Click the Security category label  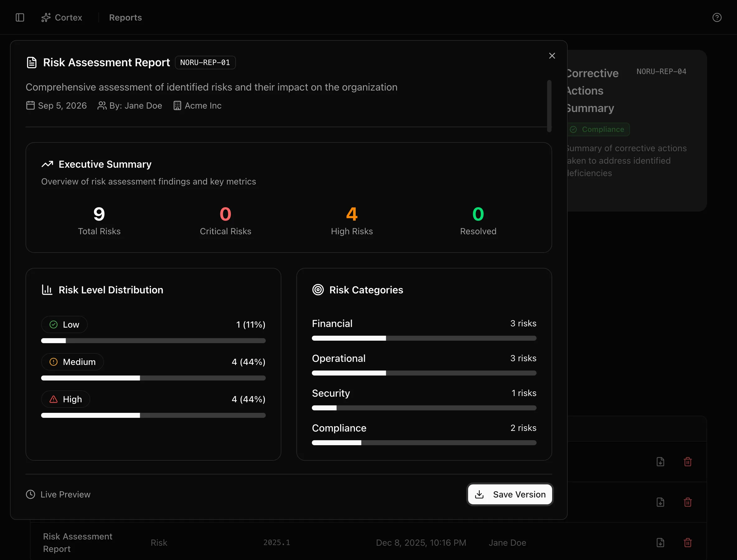pyautogui.click(x=331, y=393)
